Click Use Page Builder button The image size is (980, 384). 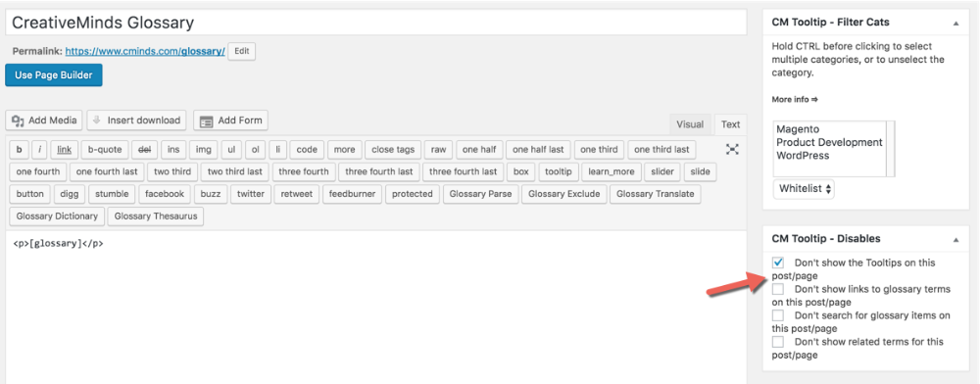[x=54, y=75]
